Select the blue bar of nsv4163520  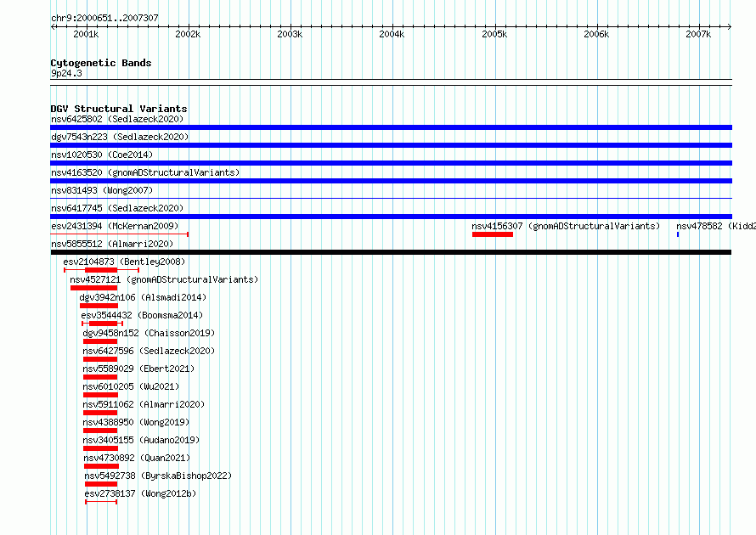tap(391, 181)
